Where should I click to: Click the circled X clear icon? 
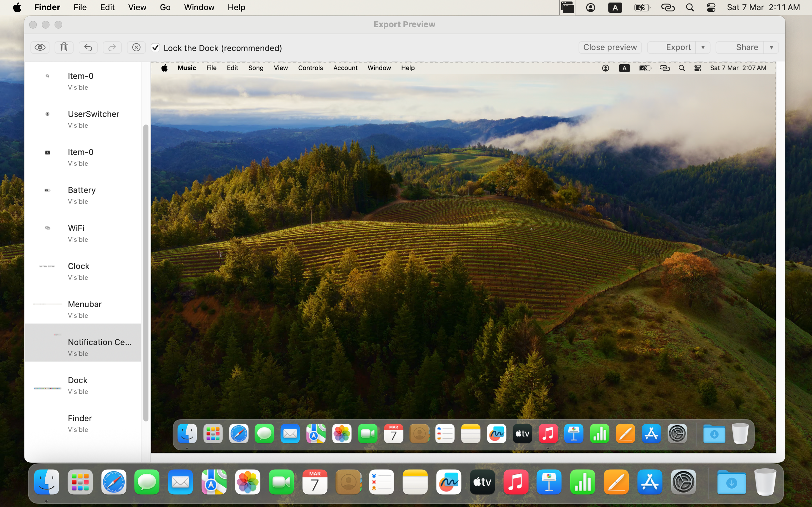136,47
